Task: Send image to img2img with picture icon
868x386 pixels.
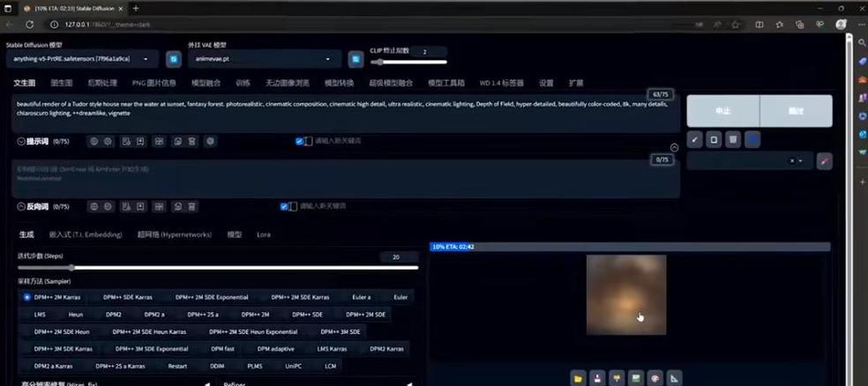Action: click(x=635, y=378)
